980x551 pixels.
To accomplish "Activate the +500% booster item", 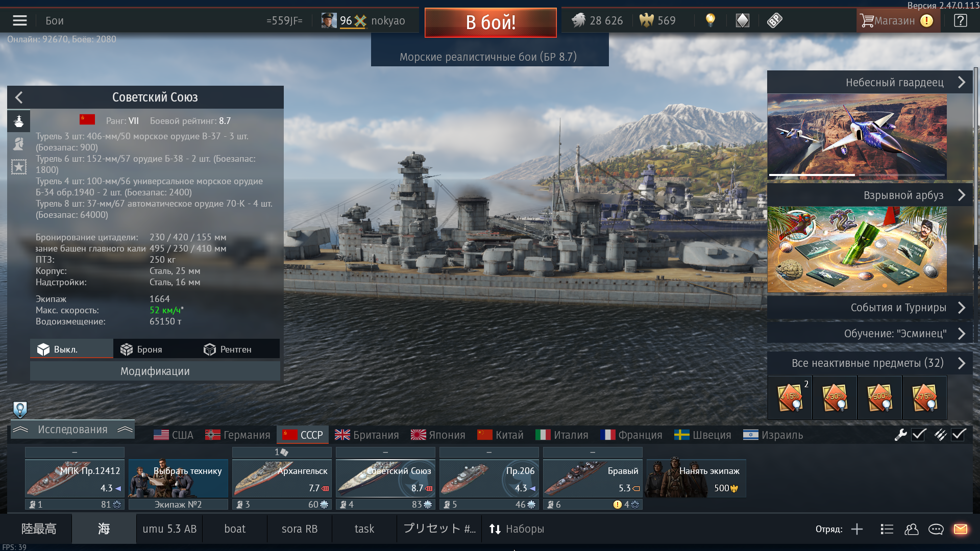I will [880, 397].
